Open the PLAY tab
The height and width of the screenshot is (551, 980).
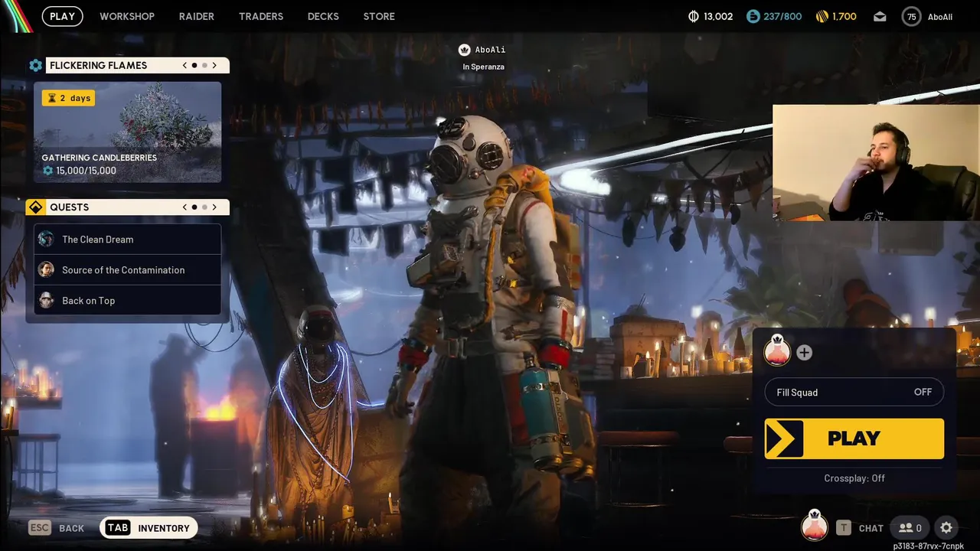[x=62, y=16]
